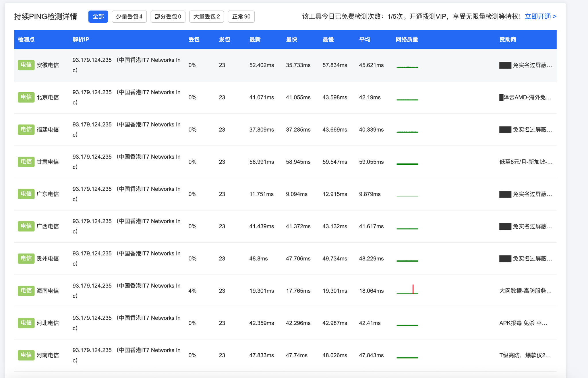This screenshot has width=588, height=378.
Task: Click the 电信 badge for 福建电信
Action: [26, 130]
